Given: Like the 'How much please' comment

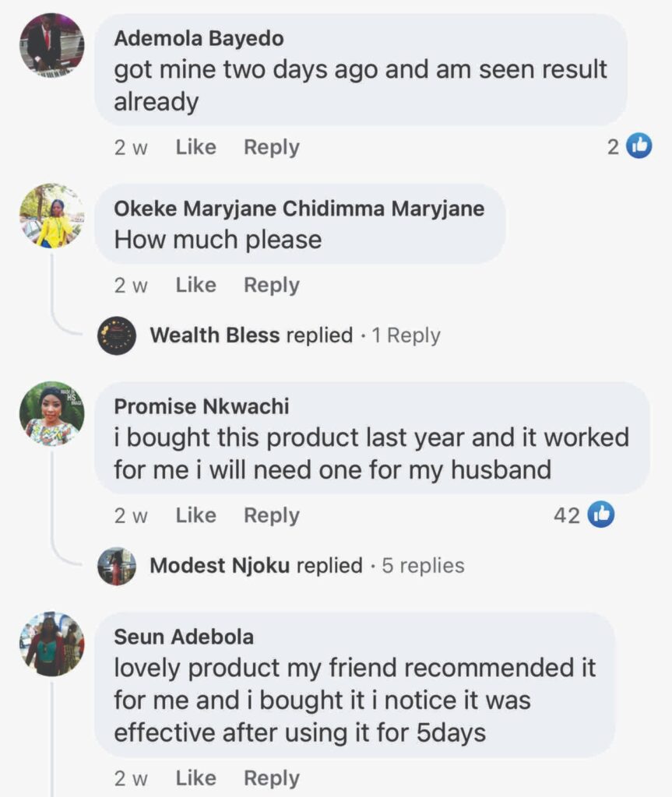Looking at the screenshot, I should 195,285.
